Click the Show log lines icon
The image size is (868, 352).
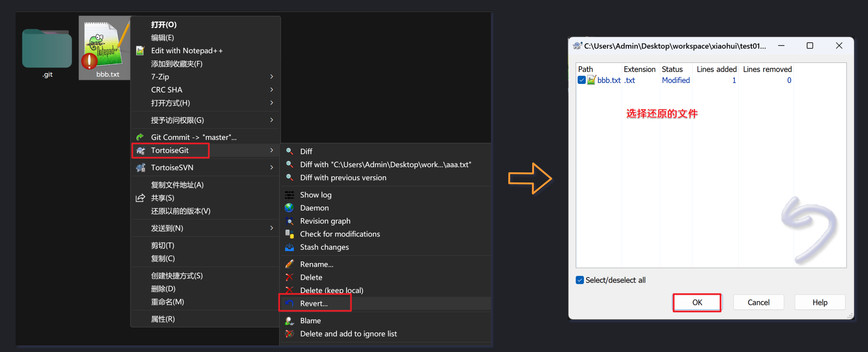coord(289,195)
